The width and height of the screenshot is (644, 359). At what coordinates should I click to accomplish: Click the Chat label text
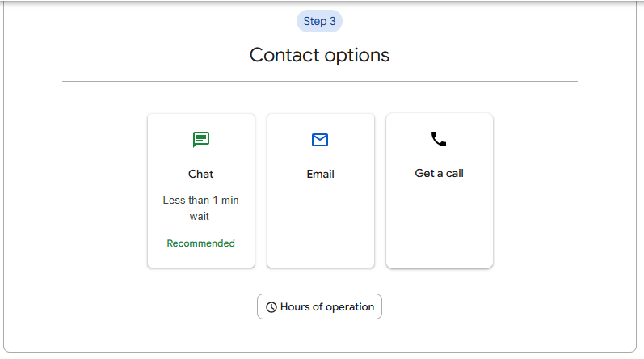201,174
